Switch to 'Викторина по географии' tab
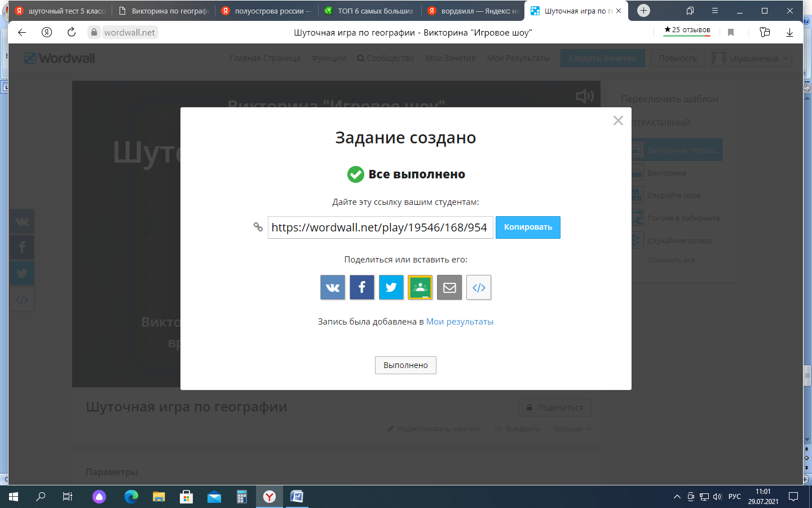This screenshot has width=812, height=508. point(164,11)
